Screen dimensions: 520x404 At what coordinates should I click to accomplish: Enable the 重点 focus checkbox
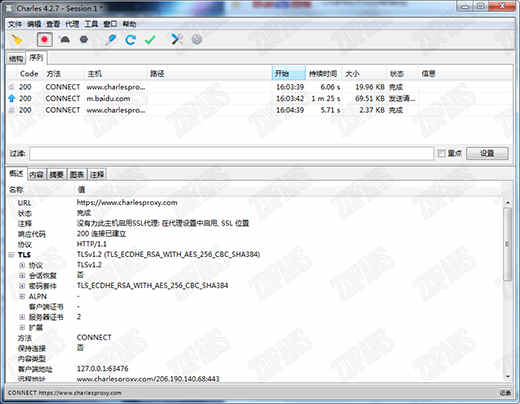441,153
